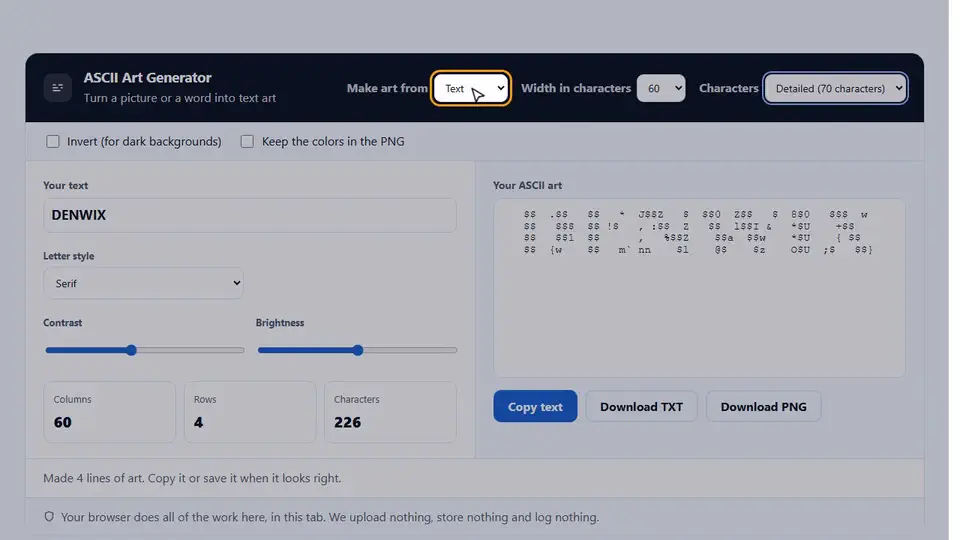Click the 'Made 4 lines of art' status text
The height and width of the screenshot is (540, 960).
tap(192, 478)
